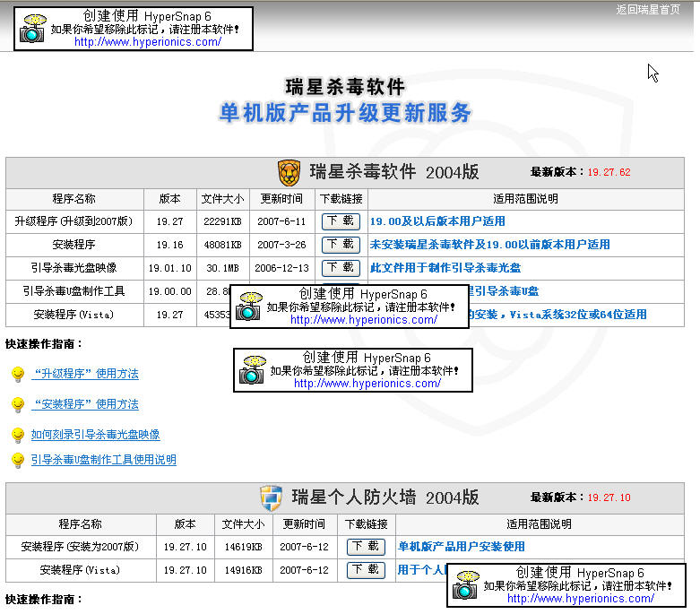Select the 引导杀毒光盘映像 name cell
This screenshot has width=700, height=614.
[x=74, y=268]
